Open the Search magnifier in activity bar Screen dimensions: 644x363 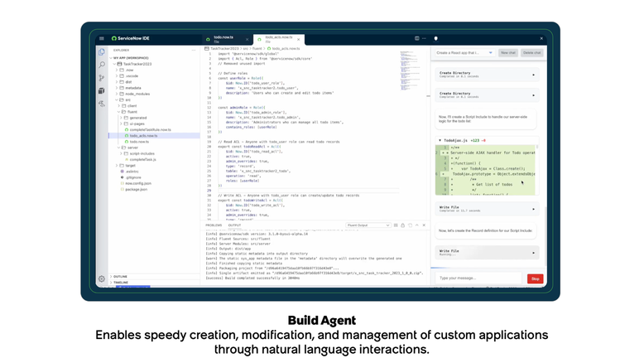(x=102, y=65)
